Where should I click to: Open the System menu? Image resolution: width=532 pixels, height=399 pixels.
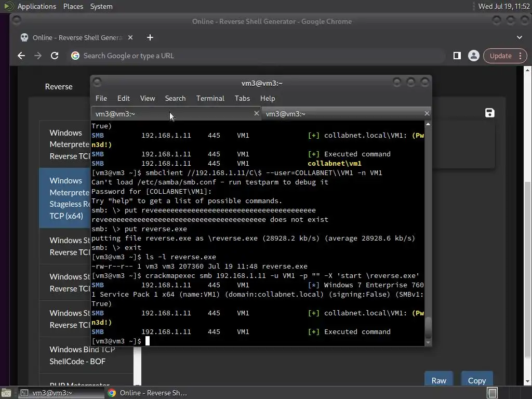tap(101, 6)
